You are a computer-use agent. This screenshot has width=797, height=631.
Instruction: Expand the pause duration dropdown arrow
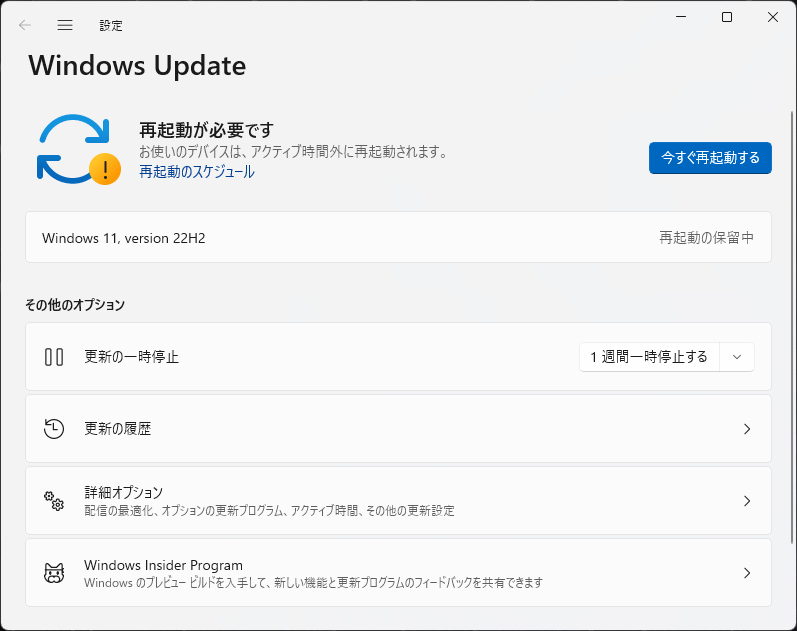click(x=737, y=357)
